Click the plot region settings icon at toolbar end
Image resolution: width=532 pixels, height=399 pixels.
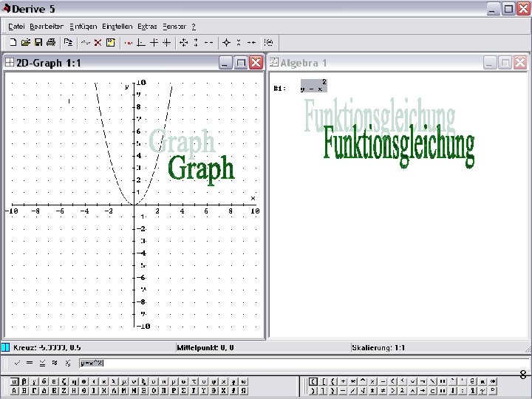click(x=268, y=42)
